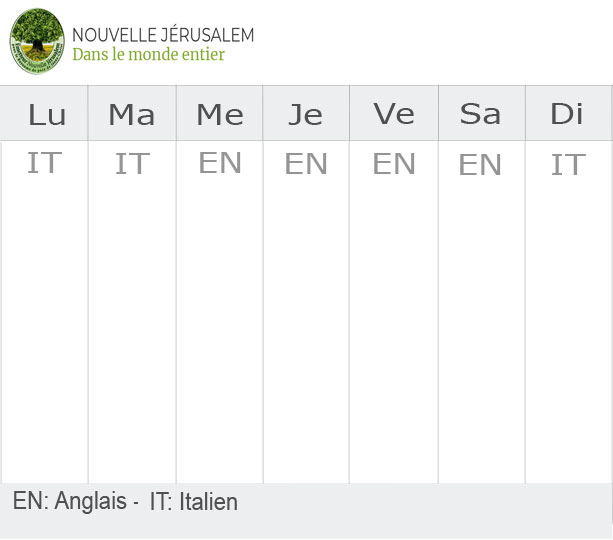Click the EN entry under Friday
This screenshot has width=613, height=540.
(x=394, y=164)
